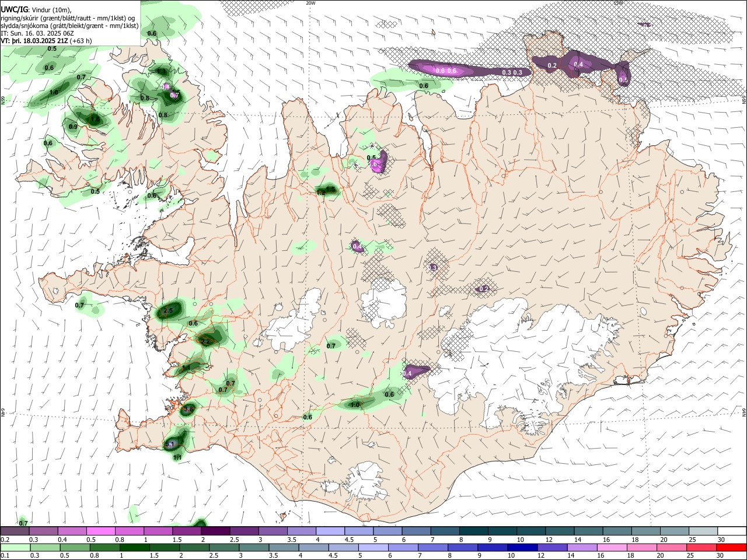Click the '64N' latitude label on the right edge
Screen dimensions: 747x560
point(744,412)
